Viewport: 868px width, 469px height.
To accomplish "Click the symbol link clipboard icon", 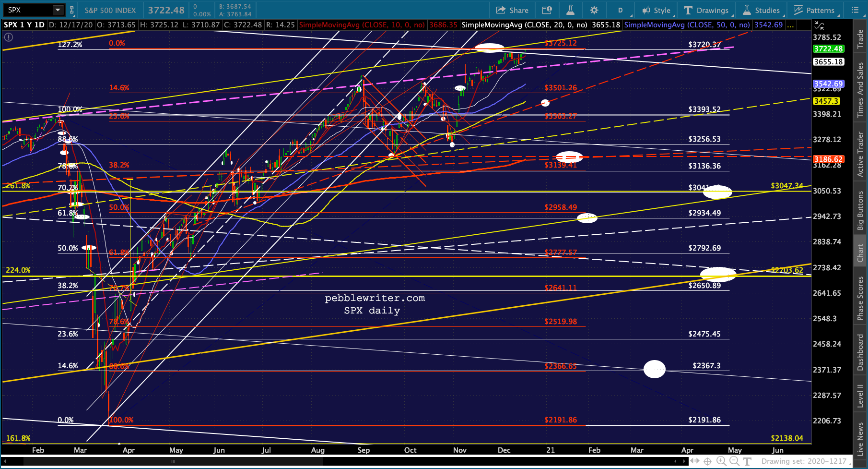I will point(71,10).
